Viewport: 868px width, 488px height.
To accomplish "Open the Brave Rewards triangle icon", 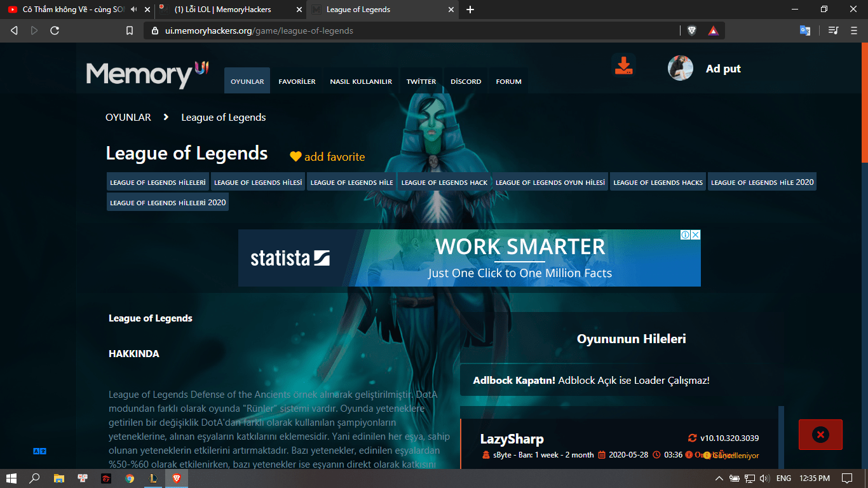I will [713, 30].
